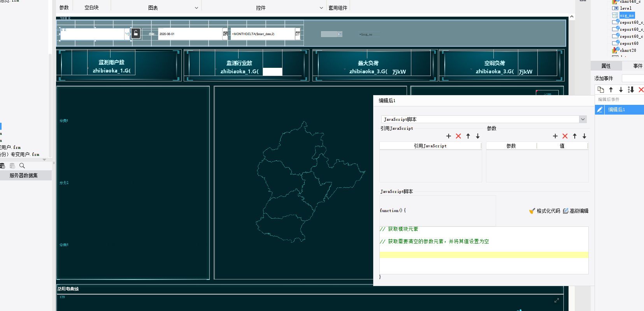Select org_no in the component tree

point(627,15)
